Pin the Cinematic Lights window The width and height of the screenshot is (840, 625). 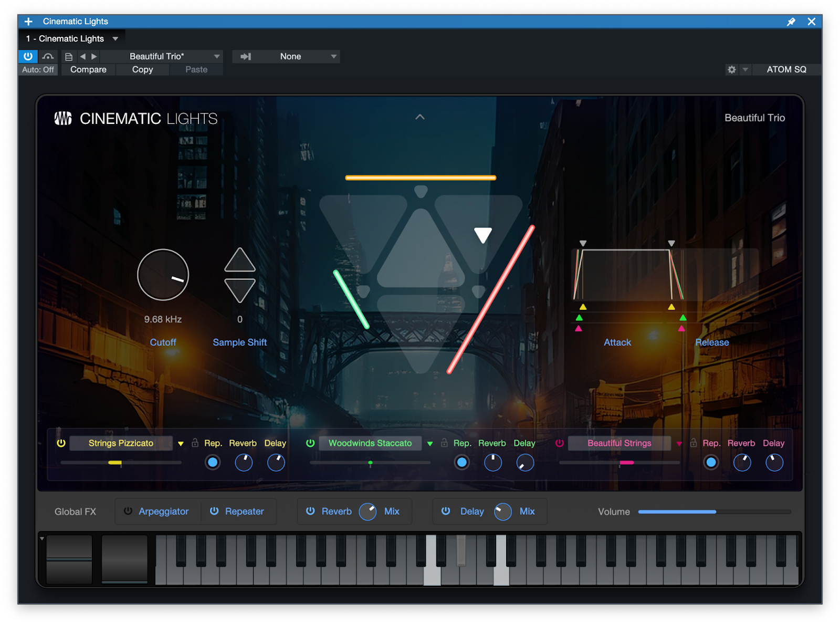pos(791,22)
